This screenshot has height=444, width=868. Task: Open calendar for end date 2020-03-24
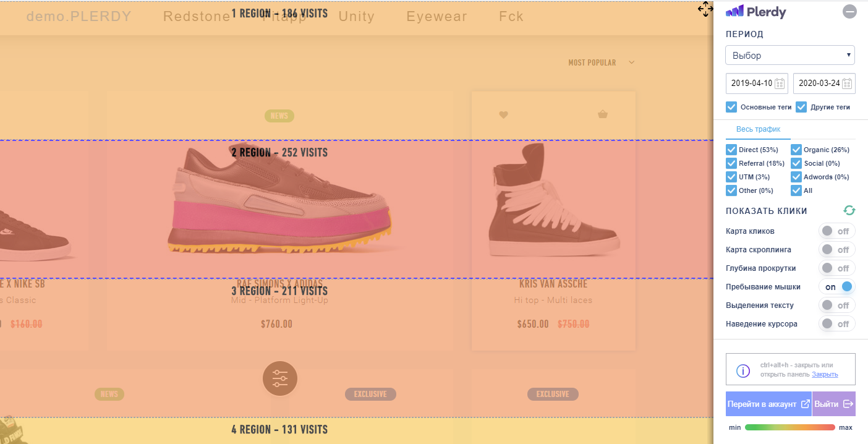(x=848, y=83)
